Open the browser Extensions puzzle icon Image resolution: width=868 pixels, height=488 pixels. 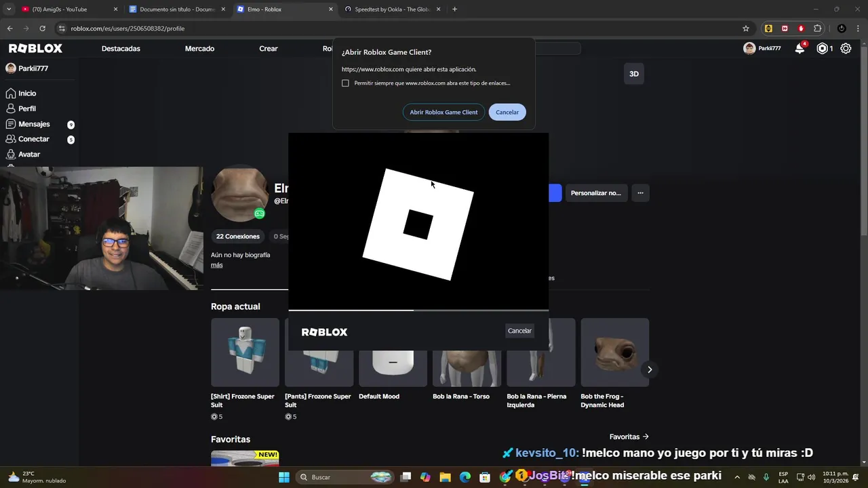pyautogui.click(x=818, y=28)
